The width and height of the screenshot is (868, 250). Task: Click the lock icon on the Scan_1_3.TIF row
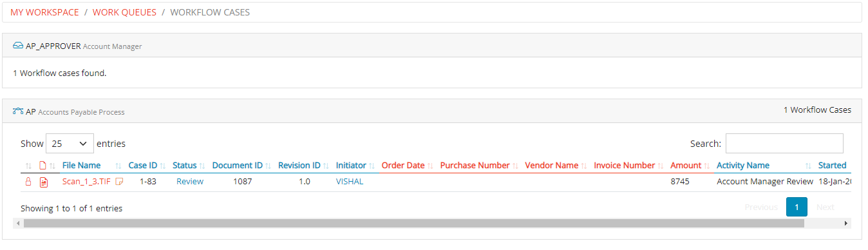pyautogui.click(x=28, y=182)
